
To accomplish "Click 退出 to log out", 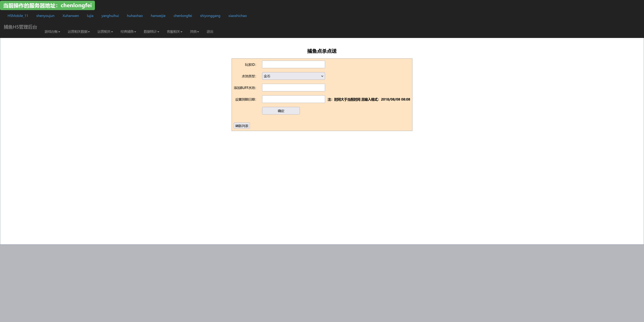I will click(210, 32).
